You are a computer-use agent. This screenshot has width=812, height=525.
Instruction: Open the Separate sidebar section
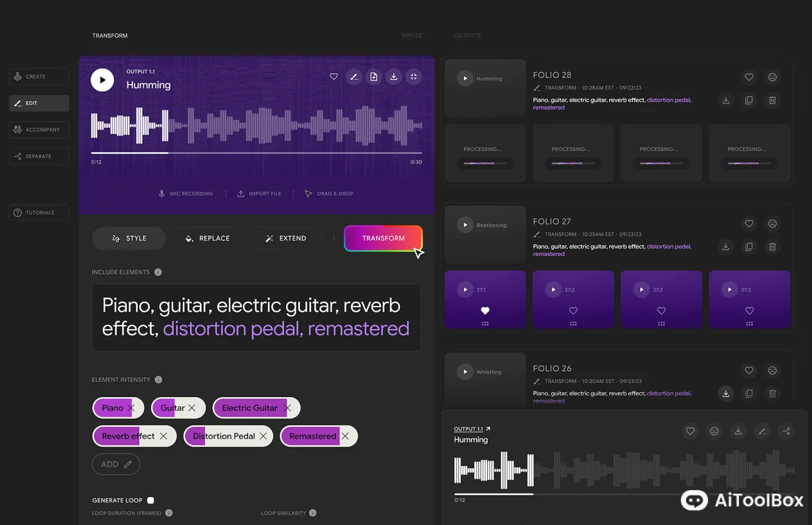(39, 156)
